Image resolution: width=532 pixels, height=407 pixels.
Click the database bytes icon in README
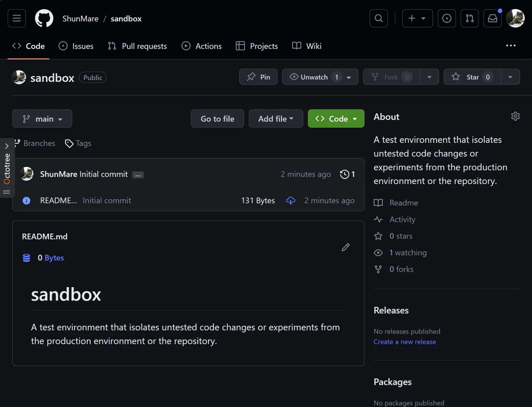coord(26,258)
